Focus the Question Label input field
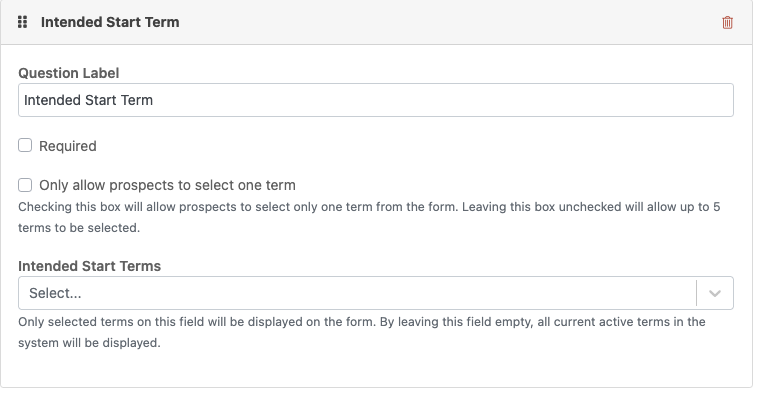 coord(376,100)
